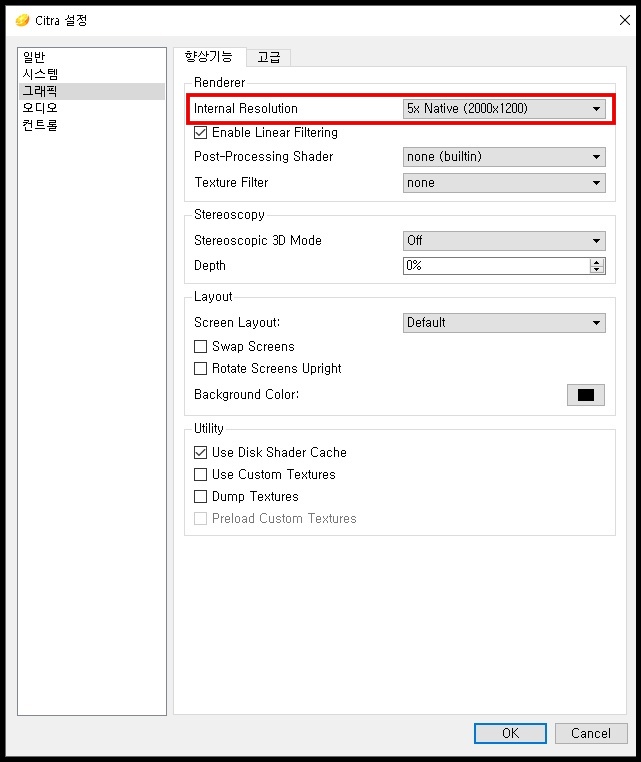Enable the Dump Textures checkbox
This screenshot has height=762, width=641.
click(200, 497)
